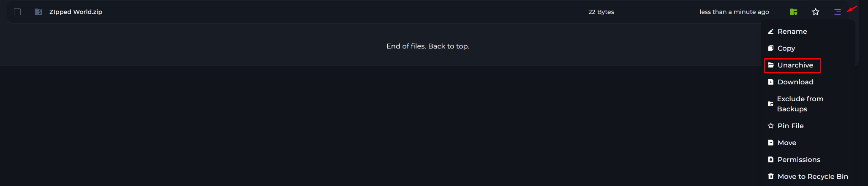
Task: Click the Move menu entry
Action: pyautogui.click(x=786, y=143)
